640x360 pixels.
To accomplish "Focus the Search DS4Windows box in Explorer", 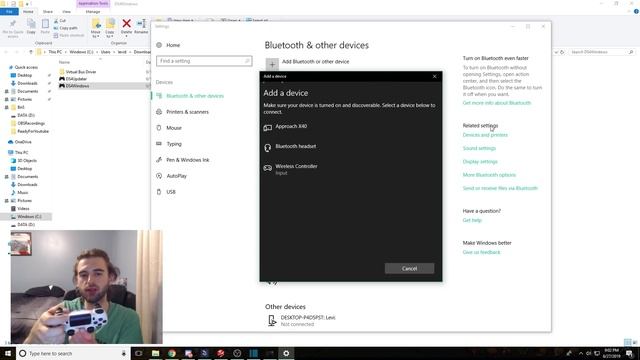I will 601,52.
